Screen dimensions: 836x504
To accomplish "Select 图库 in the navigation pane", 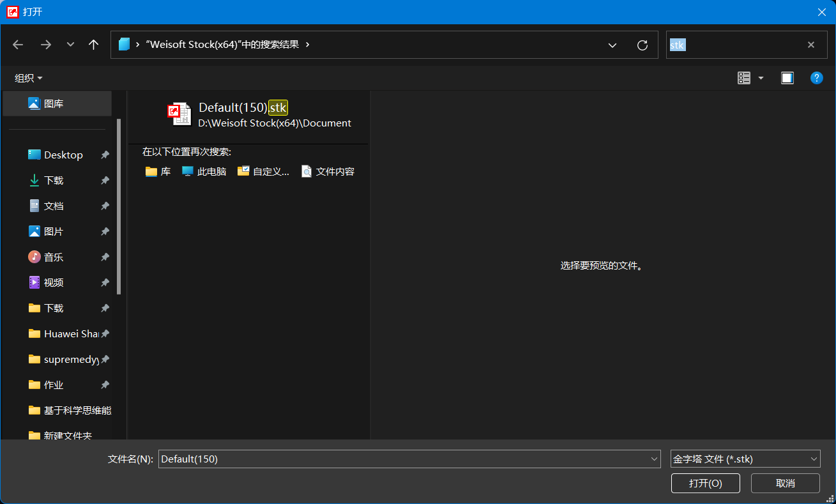I will coord(57,103).
